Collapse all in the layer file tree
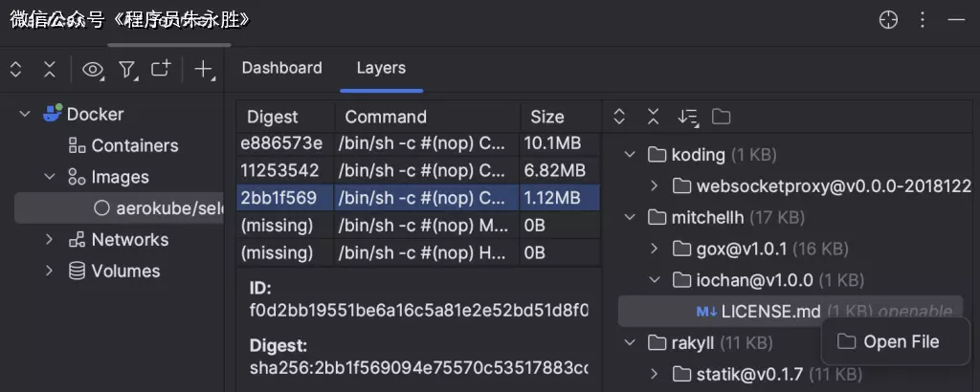980x392 pixels. pyautogui.click(x=653, y=117)
